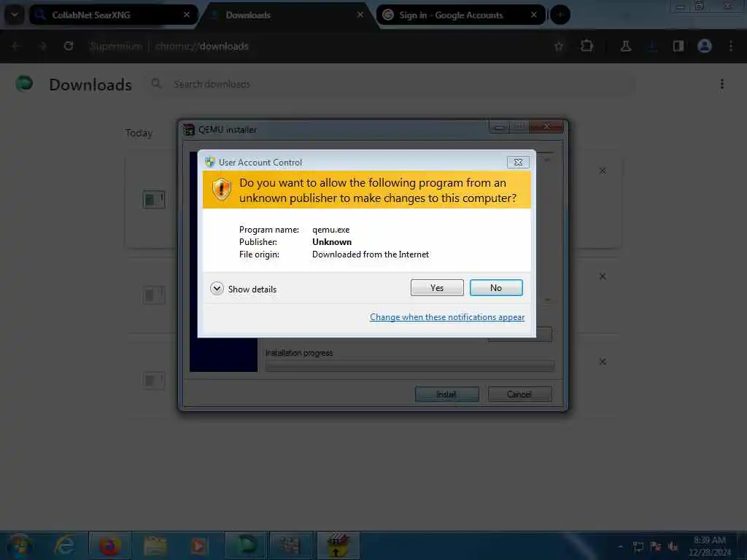Image resolution: width=747 pixels, height=560 pixels.
Task: Open the Action Center flag icon
Action: point(656,547)
